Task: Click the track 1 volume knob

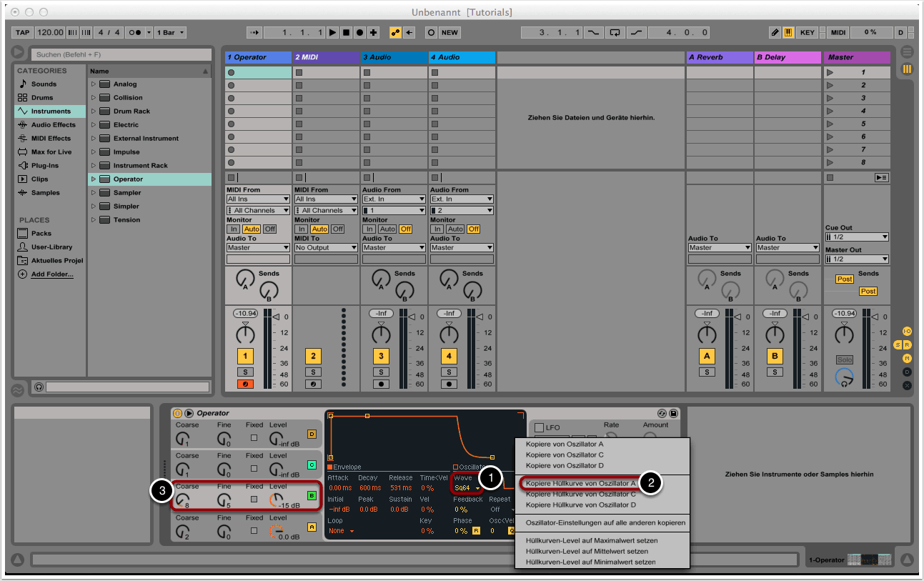Action: point(245,335)
